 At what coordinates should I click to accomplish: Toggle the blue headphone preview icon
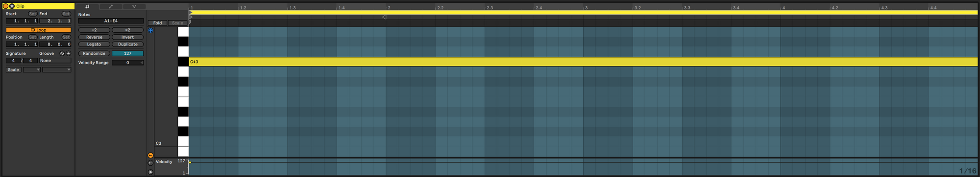[150, 30]
